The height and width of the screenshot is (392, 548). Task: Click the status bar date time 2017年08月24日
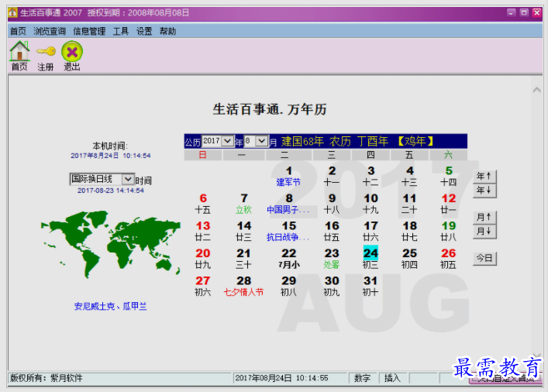(x=281, y=378)
